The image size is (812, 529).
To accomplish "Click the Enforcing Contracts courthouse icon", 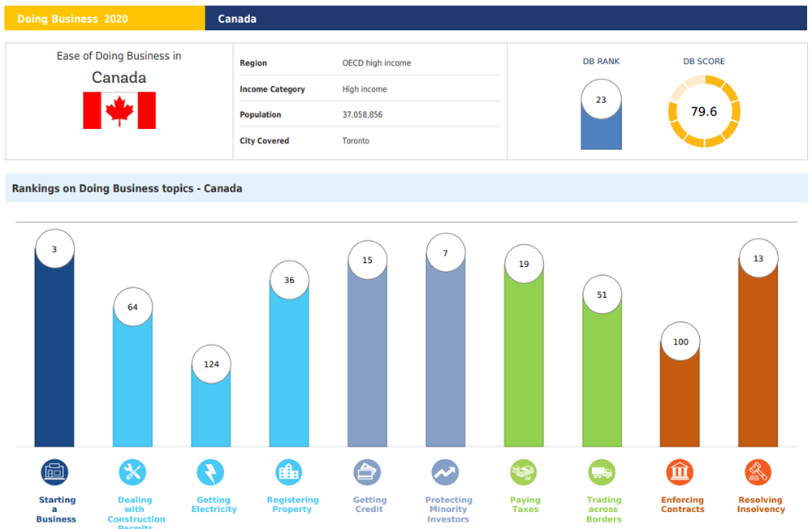I will click(680, 471).
